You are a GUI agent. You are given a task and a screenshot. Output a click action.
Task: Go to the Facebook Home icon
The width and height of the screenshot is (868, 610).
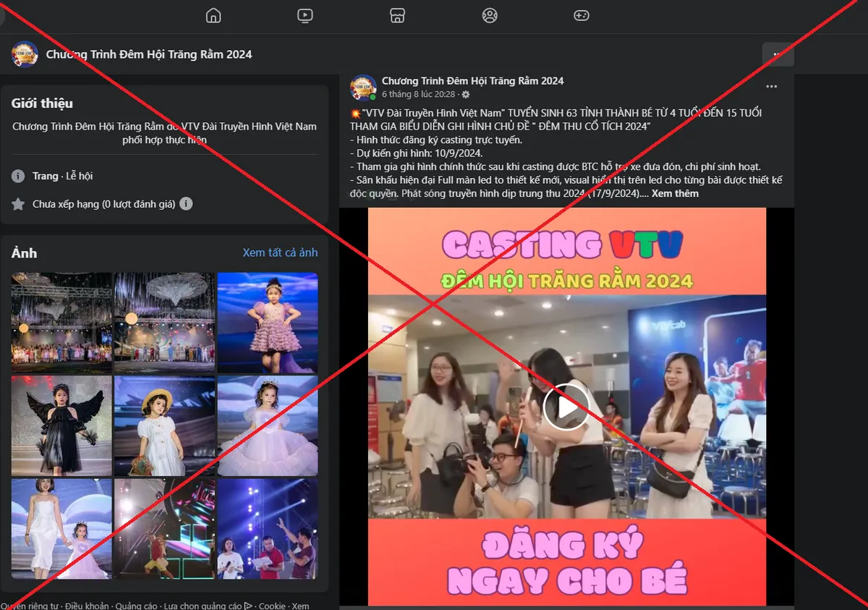click(x=213, y=15)
